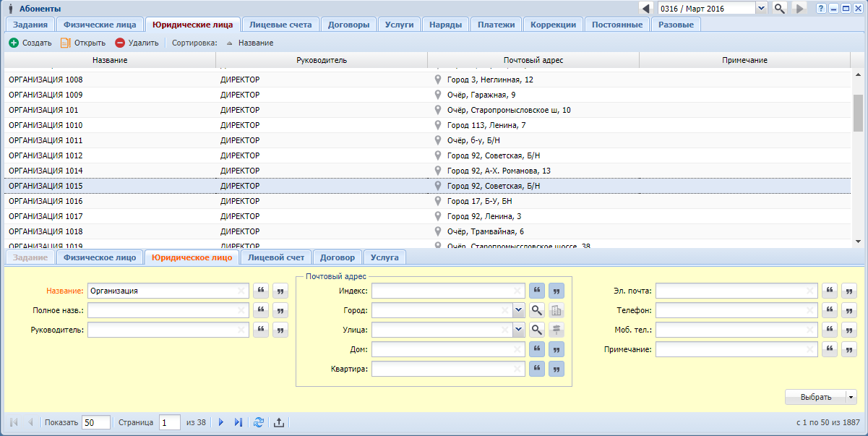Click the period search magnifier icon

coord(780,8)
